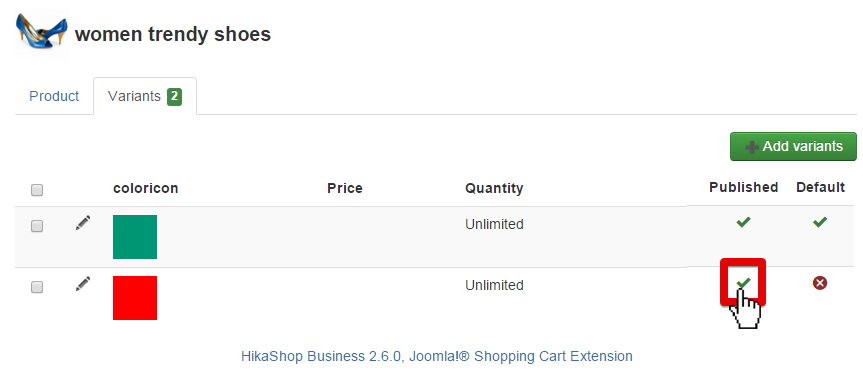Image resolution: width=863 pixels, height=371 pixels.
Task: Click the red color swatch
Action: [x=135, y=298]
